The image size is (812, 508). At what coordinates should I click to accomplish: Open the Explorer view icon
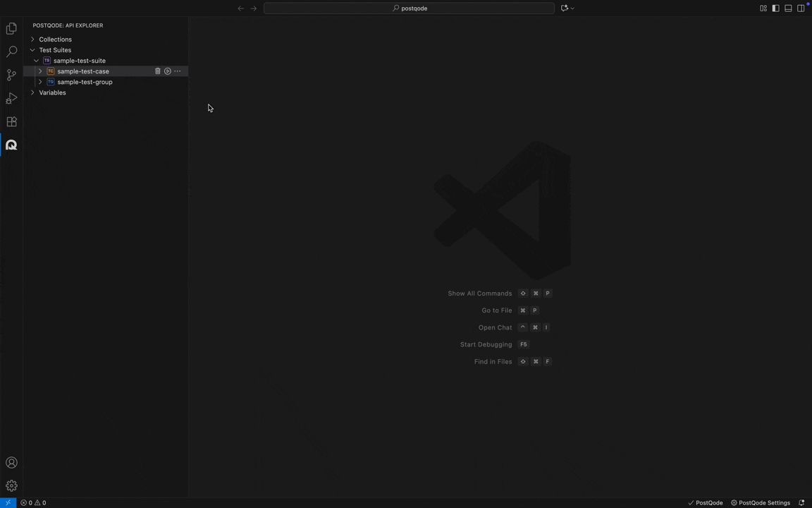point(11,29)
